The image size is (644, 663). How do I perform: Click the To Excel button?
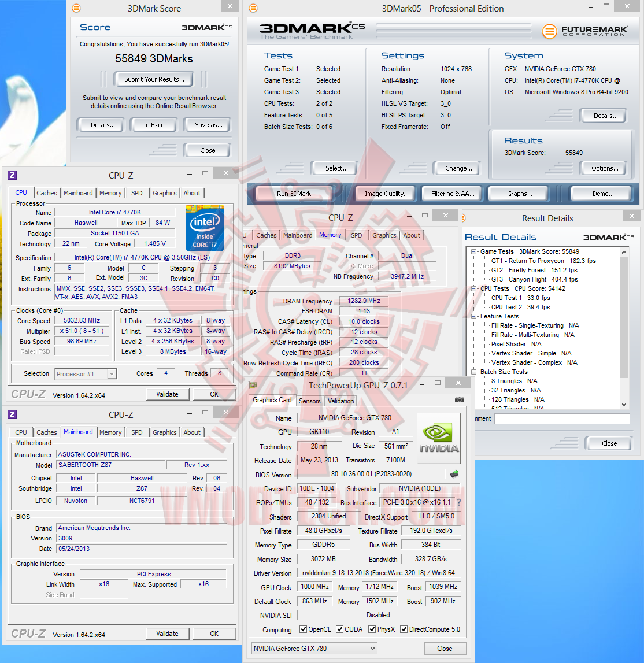154,125
